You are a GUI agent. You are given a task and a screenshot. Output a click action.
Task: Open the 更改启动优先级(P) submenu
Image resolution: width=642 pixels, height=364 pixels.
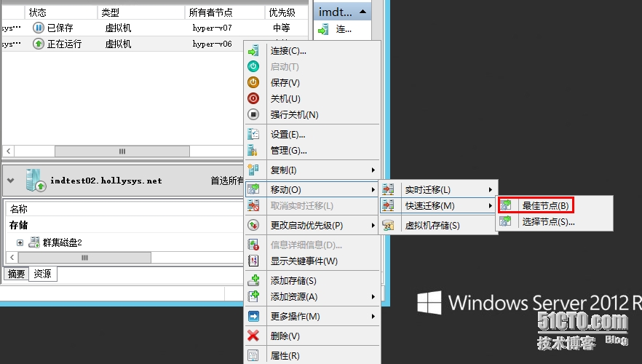click(x=312, y=225)
